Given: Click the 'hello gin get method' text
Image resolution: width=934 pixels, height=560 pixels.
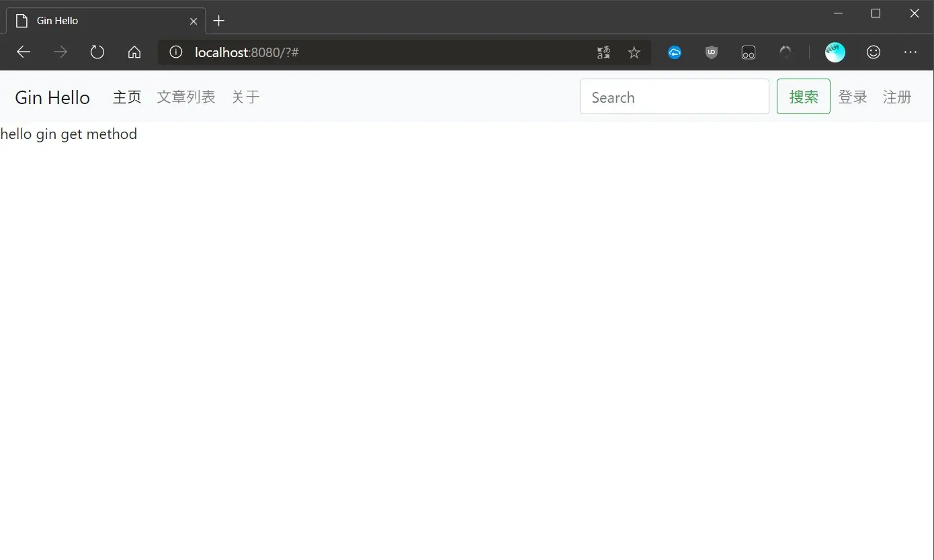Looking at the screenshot, I should (69, 134).
